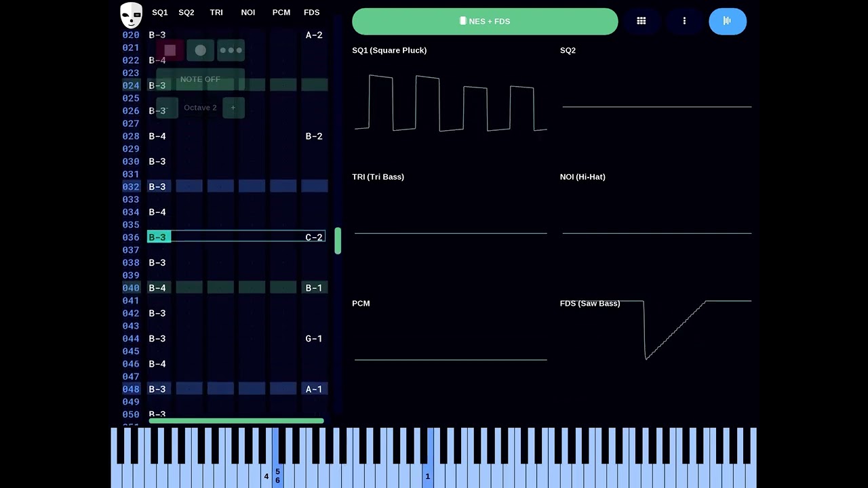Click the TRI (Tri Bass) oscilloscope display

tap(450, 233)
